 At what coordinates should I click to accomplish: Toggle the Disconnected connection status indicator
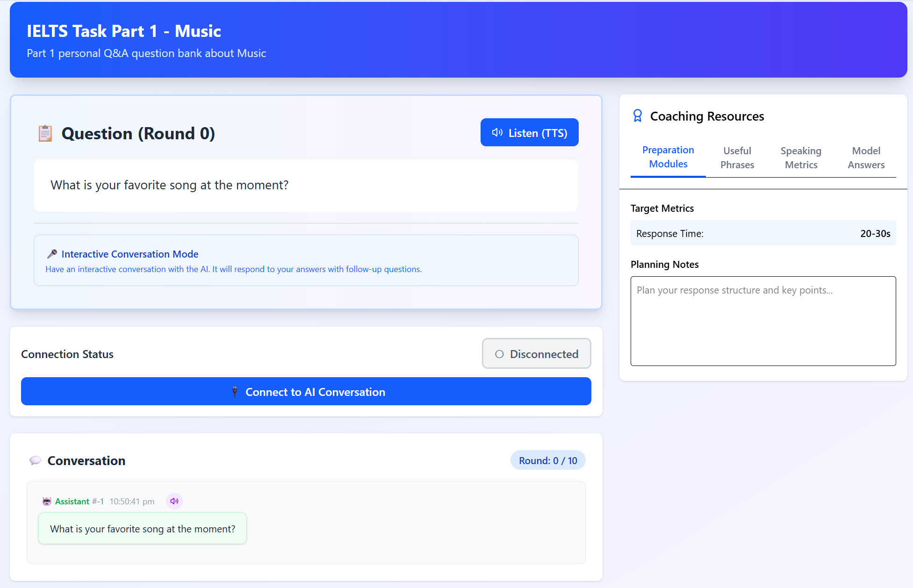[536, 354]
